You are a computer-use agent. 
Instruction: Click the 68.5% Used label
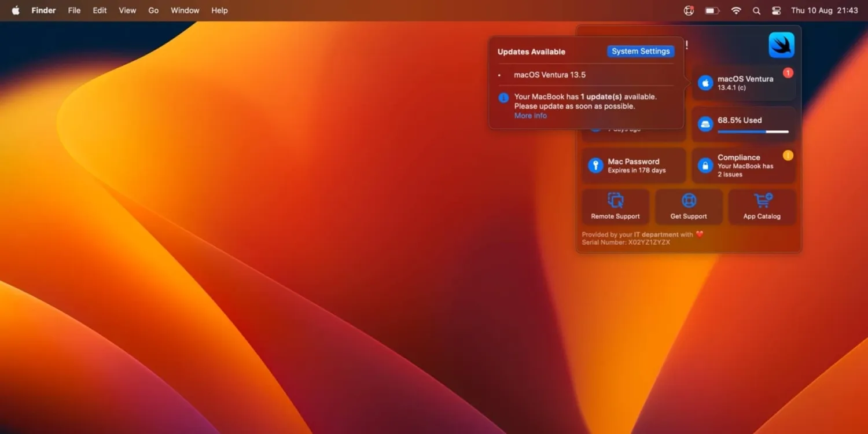[740, 120]
